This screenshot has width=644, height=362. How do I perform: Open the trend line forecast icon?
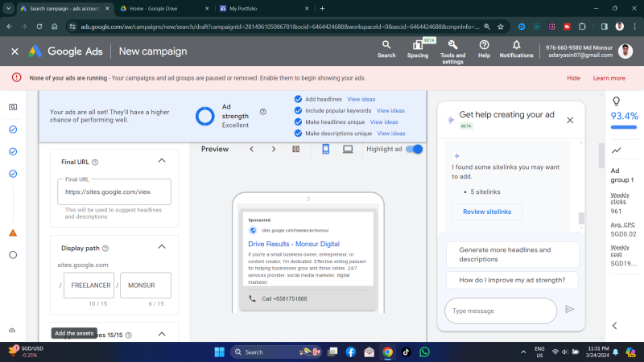pos(616,150)
